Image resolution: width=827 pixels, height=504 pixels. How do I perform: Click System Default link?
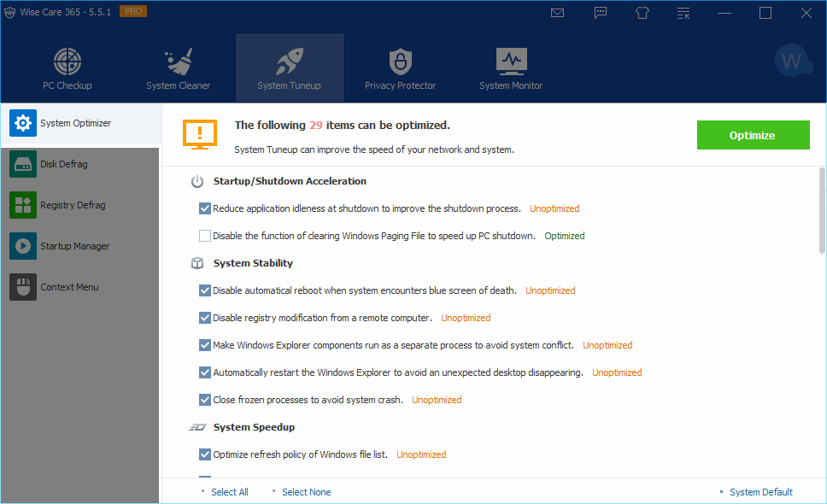pos(761,492)
